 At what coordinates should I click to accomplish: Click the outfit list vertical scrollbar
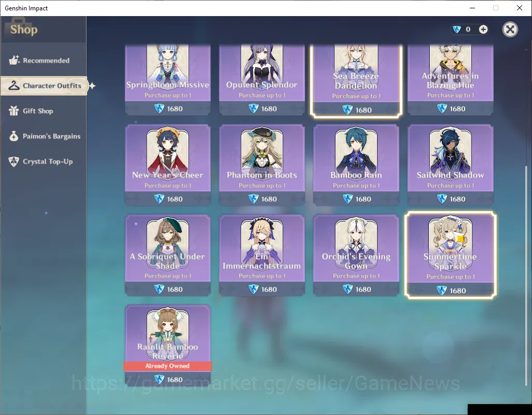pos(526,275)
